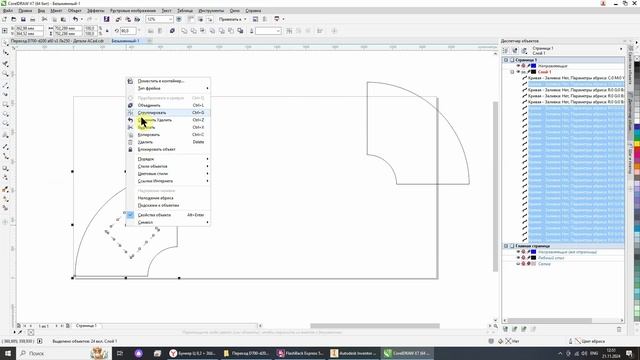Choose Блокировать объект from the context menu

(168, 149)
